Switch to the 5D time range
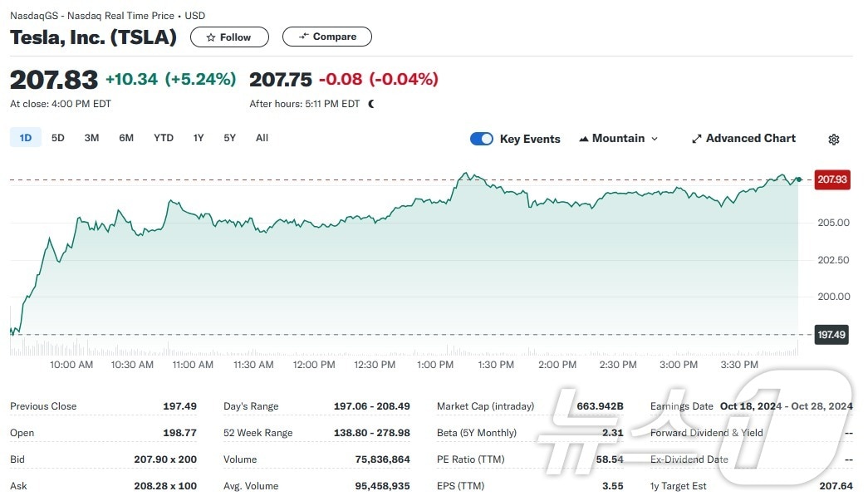This screenshot has width=868, height=501. pos(57,138)
